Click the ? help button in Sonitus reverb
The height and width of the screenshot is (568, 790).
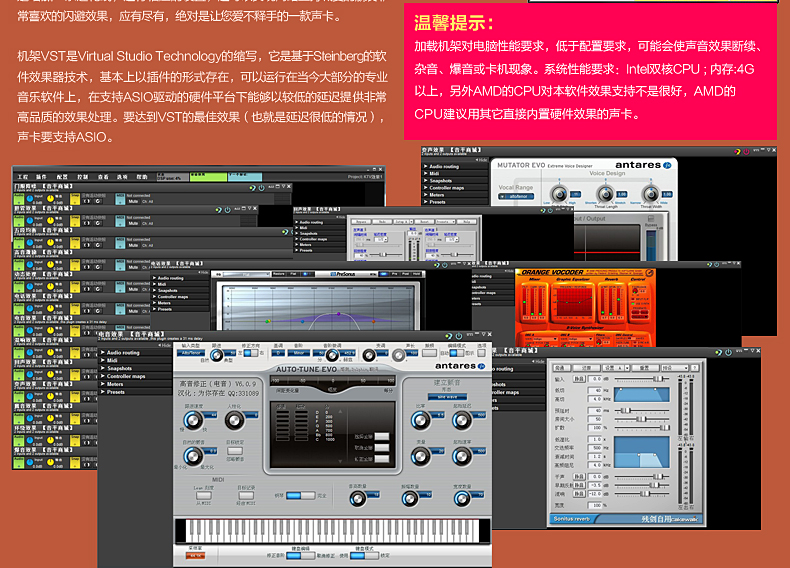pos(695,368)
